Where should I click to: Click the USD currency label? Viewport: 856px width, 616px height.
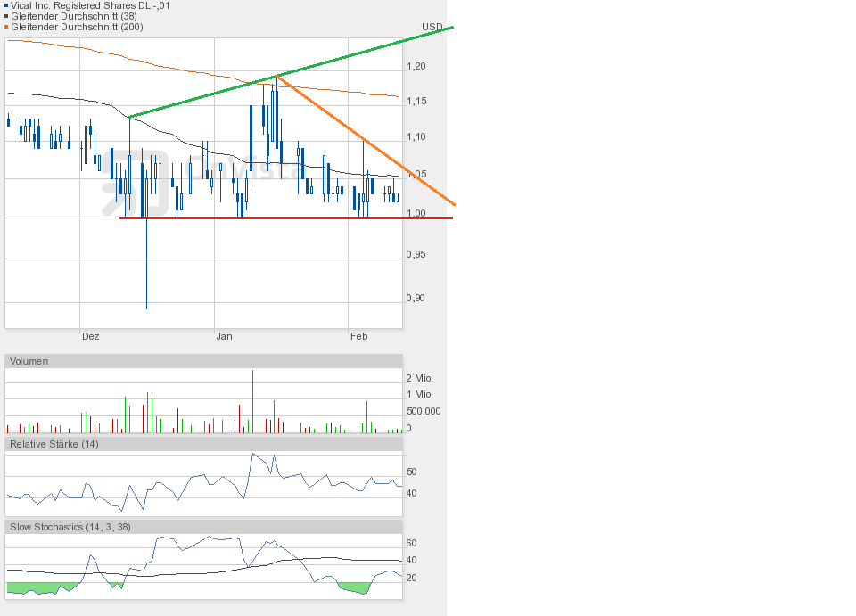pos(432,27)
